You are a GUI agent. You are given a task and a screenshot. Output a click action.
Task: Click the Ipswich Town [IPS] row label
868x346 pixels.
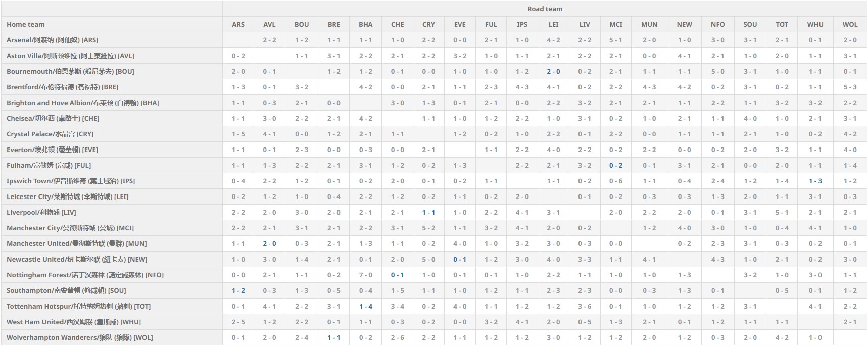tap(71, 181)
